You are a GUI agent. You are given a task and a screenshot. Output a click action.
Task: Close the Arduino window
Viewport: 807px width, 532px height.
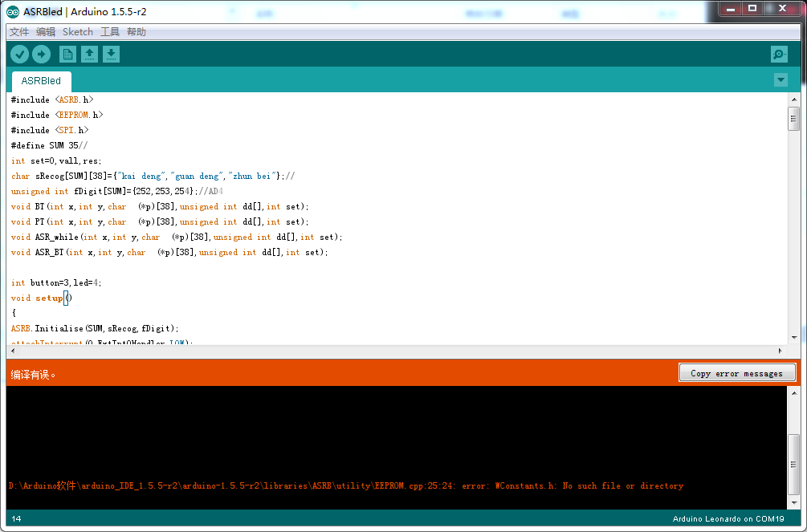[783, 9]
